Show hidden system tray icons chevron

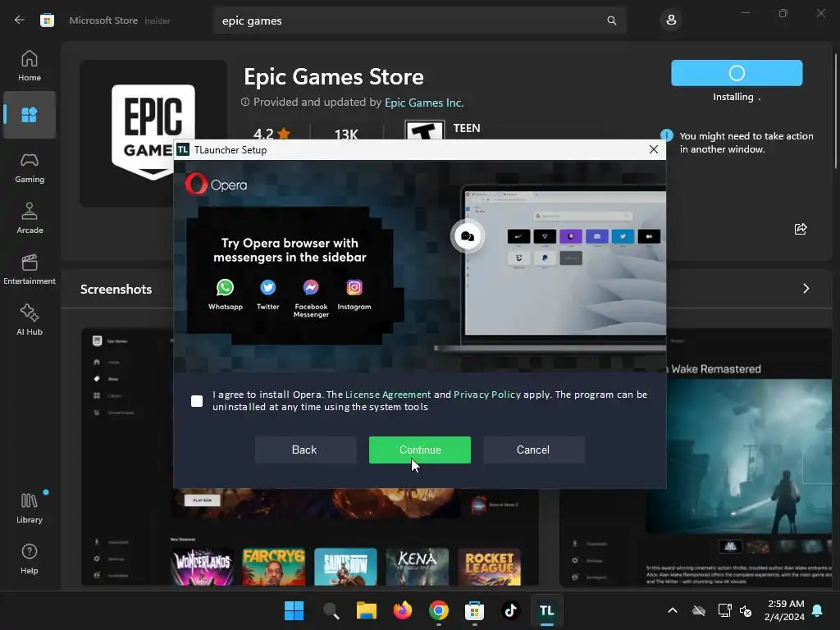673,610
